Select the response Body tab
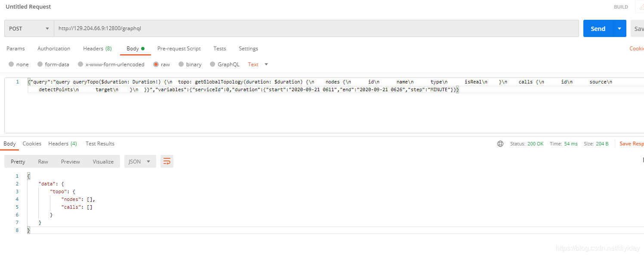The image size is (644, 256). pos(9,144)
